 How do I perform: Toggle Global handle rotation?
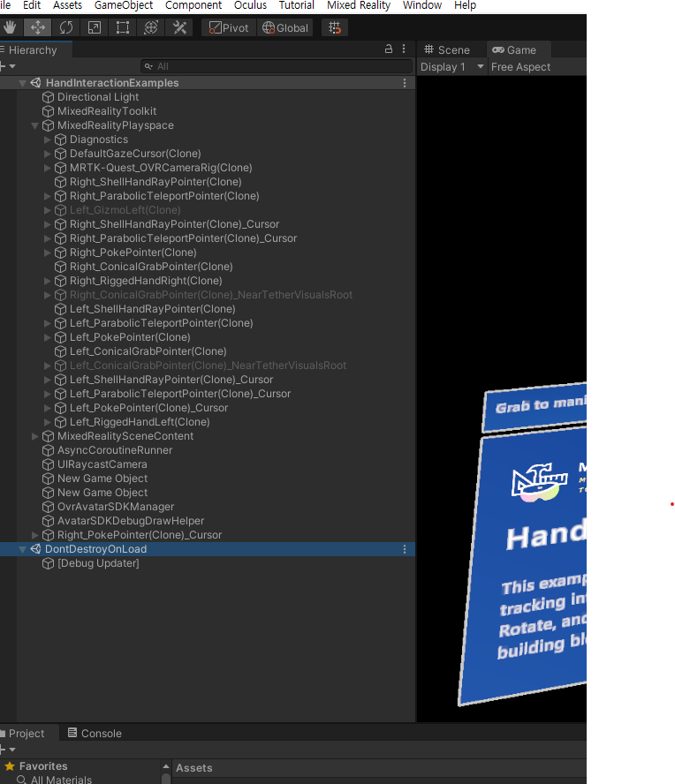pos(285,28)
